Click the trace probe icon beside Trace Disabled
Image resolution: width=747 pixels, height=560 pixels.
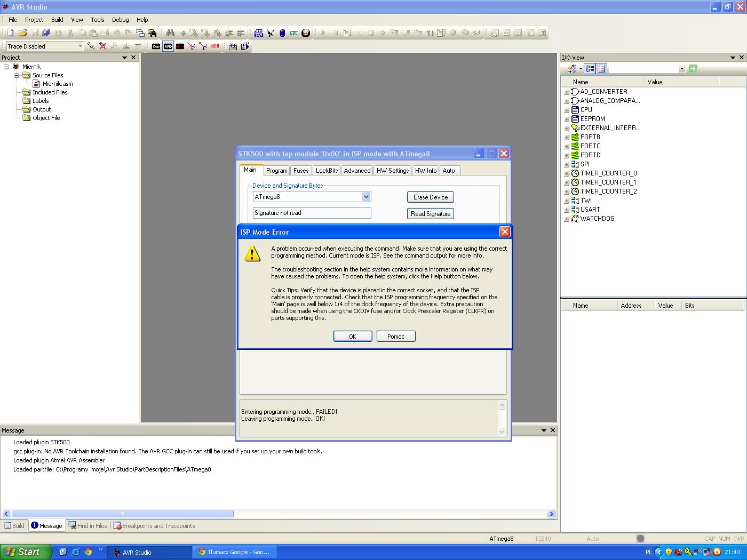[x=91, y=46]
